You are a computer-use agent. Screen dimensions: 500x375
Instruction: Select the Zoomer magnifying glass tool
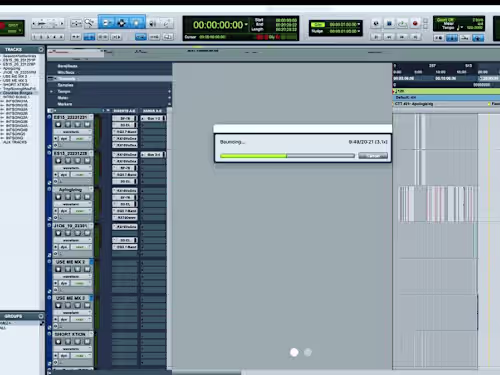tap(89, 23)
